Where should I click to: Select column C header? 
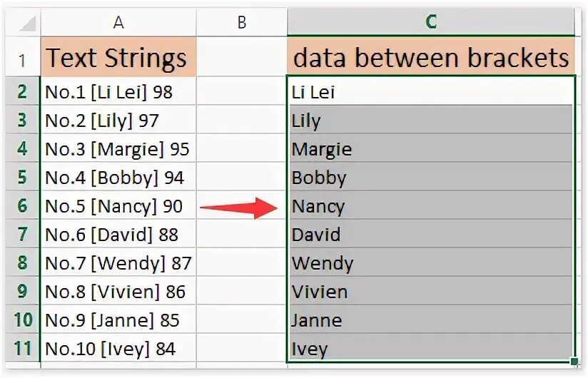(431, 23)
